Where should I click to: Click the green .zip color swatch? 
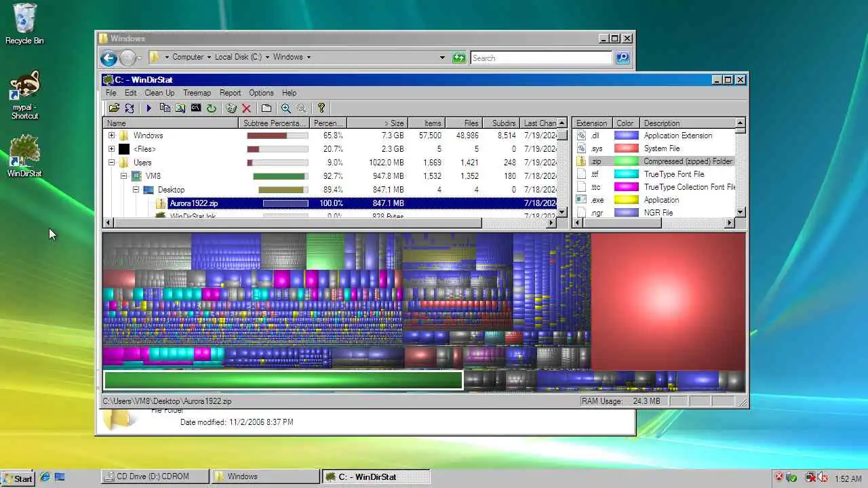(x=626, y=161)
